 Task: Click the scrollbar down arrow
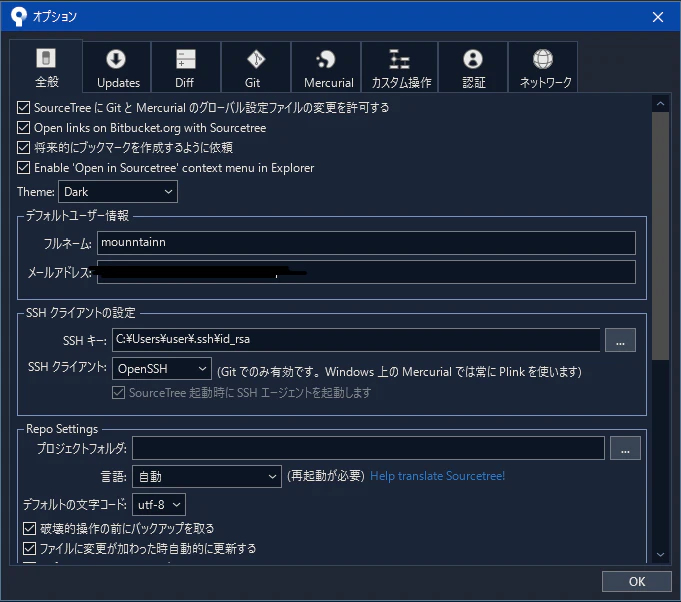click(x=660, y=554)
